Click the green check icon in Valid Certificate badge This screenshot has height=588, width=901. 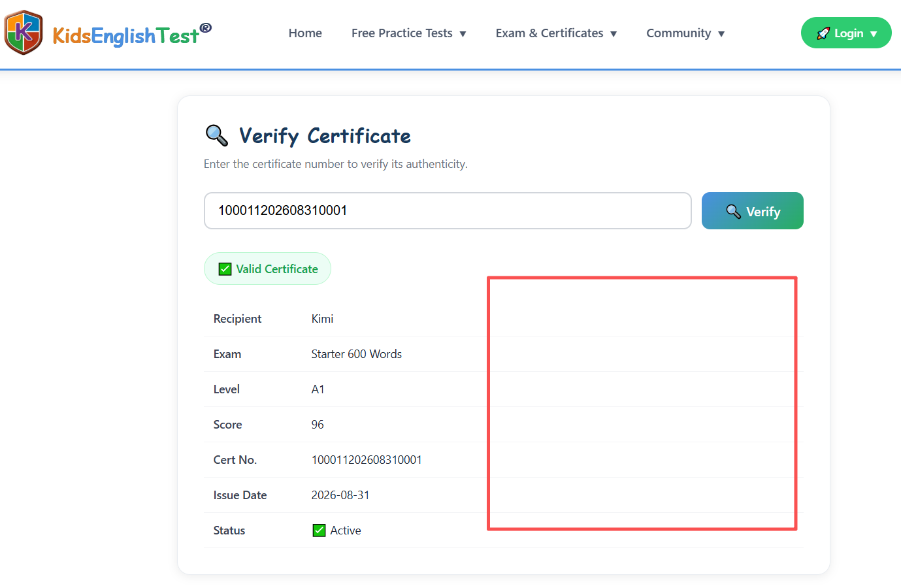tap(225, 269)
